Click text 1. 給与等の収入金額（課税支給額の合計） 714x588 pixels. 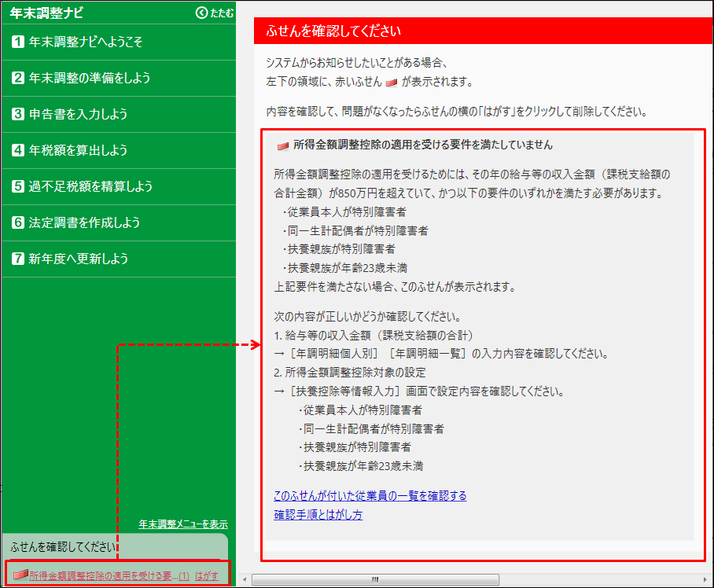pos(374,336)
